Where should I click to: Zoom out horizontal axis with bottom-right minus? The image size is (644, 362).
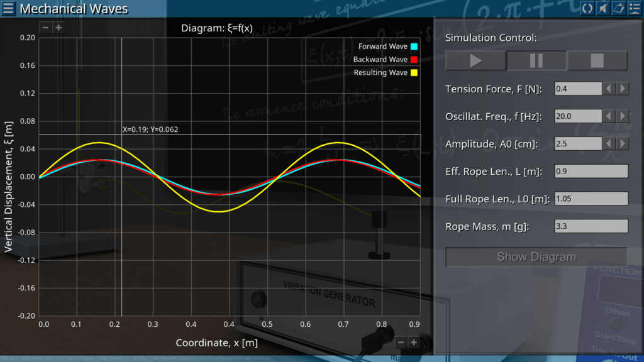(401, 343)
